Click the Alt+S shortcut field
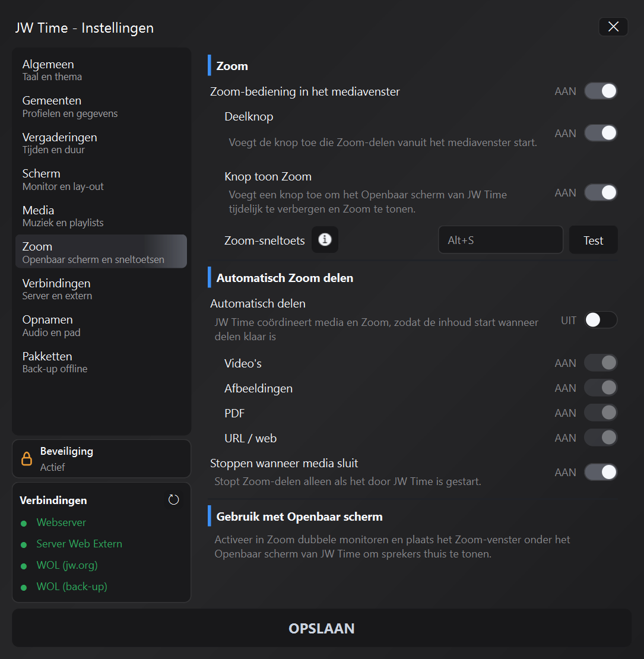 coord(500,240)
